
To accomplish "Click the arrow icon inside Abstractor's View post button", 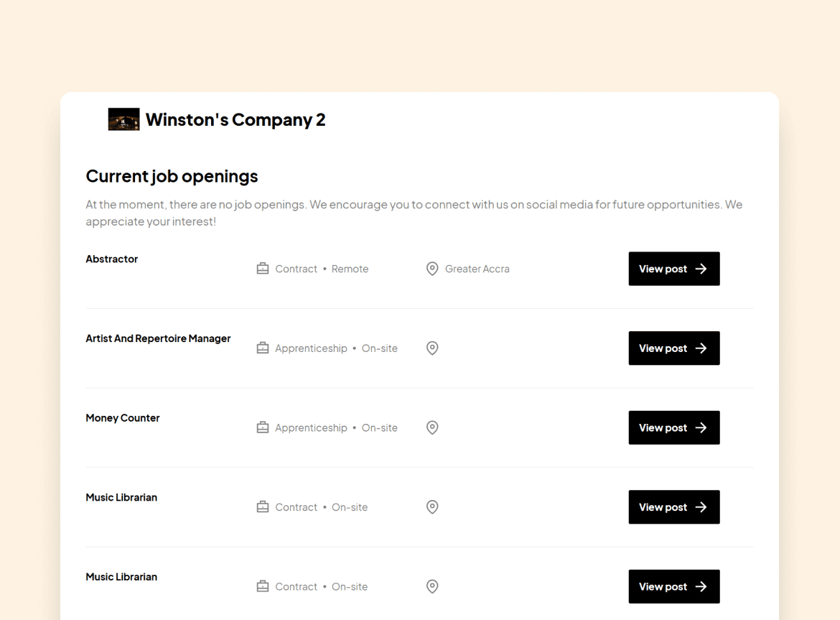I will (x=701, y=269).
